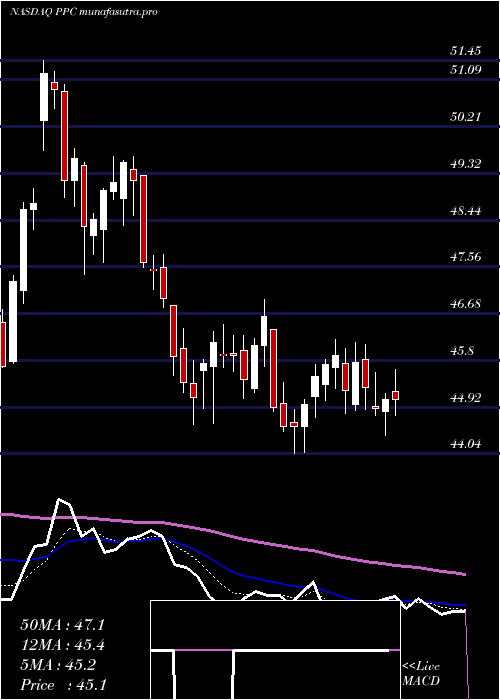Click the 12MA : 45.4 readout
Image resolution: width=500 pixels, height=700 pixels.
point(62,645)
